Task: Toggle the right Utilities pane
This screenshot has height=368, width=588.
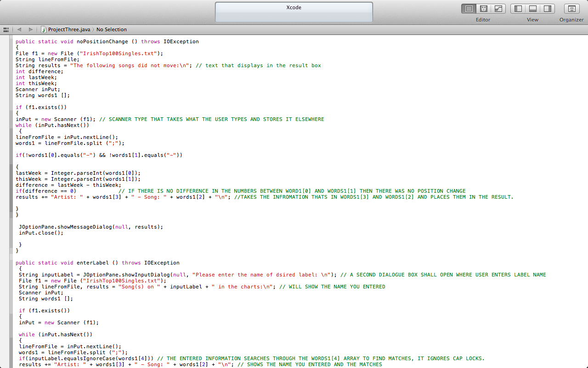Action: 547,9
